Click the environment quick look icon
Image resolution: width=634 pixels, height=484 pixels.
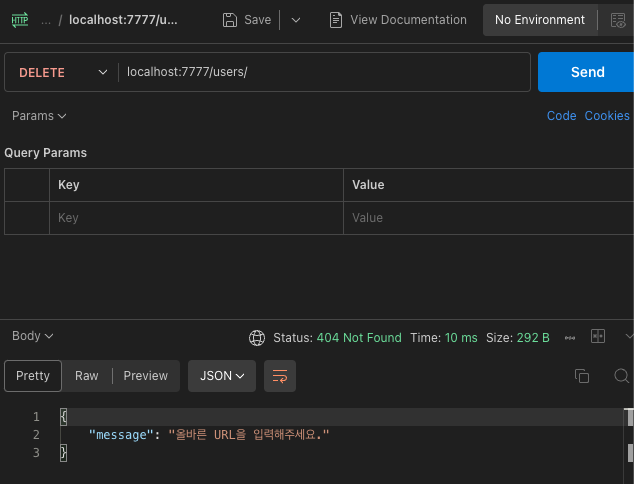[x=618, y=20]
